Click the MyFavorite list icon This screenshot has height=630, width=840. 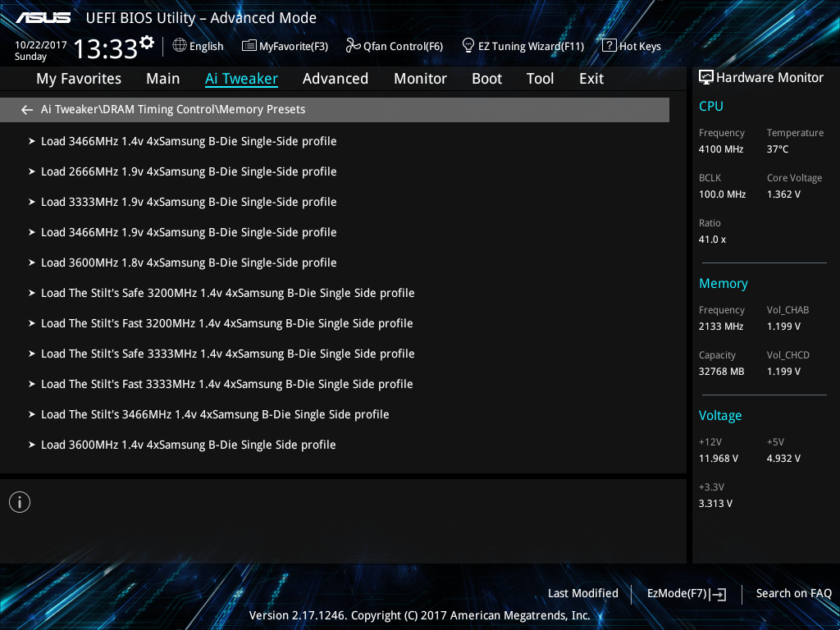249,46
